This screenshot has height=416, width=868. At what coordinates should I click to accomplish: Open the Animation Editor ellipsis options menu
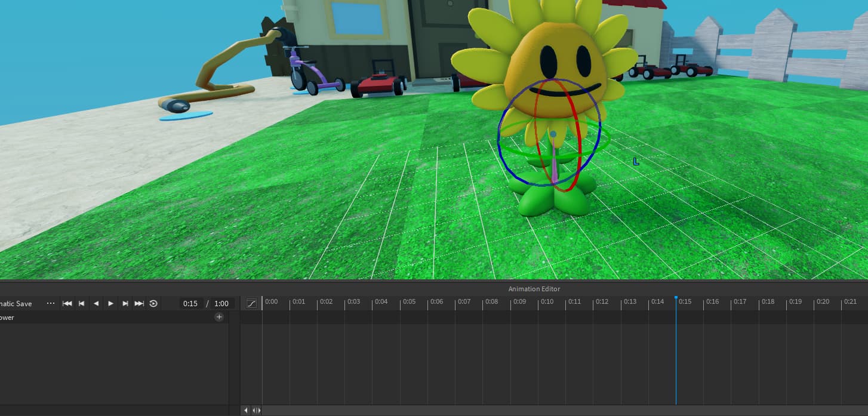coord(51,303)
